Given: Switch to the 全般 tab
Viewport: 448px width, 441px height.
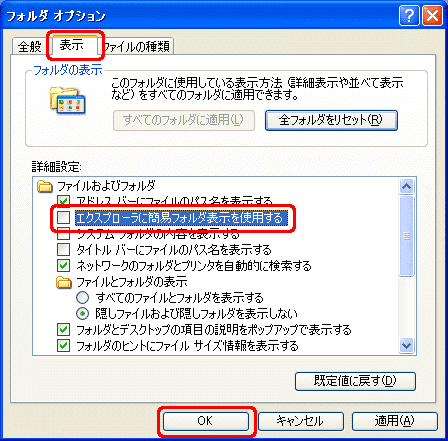Looking at the screenshot, I should [30, 46].
